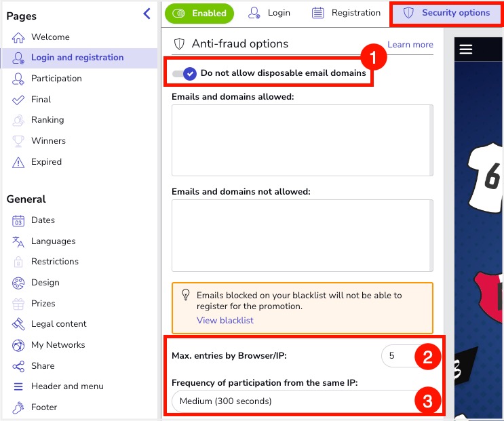Open the Frequency of participation dropdown
Viewport: 504px width, 421px height.
tap(302, 401)
